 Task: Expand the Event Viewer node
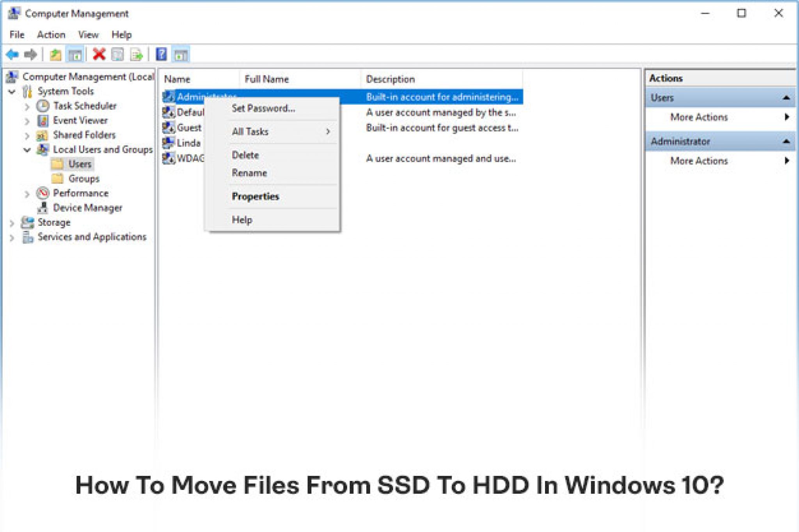point(27,121)
